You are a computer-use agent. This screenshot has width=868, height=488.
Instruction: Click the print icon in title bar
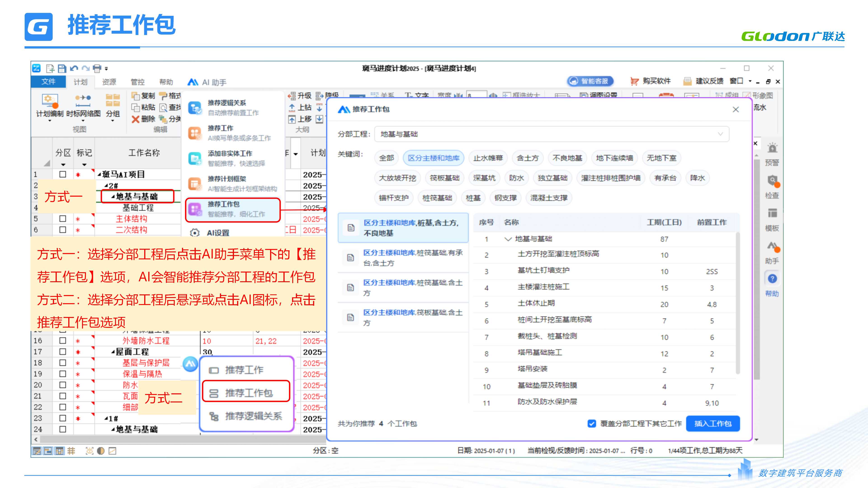(x=97, y=69)
